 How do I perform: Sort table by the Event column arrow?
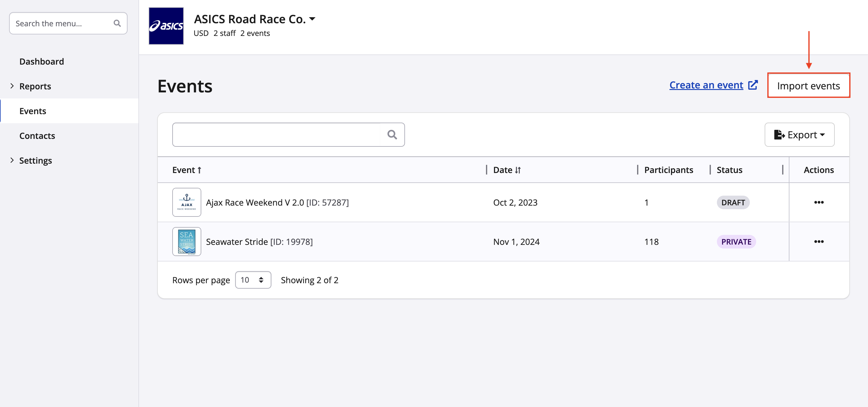[199, 170]
